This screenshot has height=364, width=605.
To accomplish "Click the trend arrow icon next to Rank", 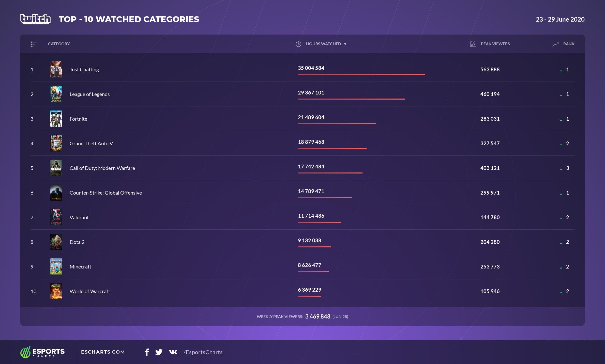I will click(x=555, y=44).
